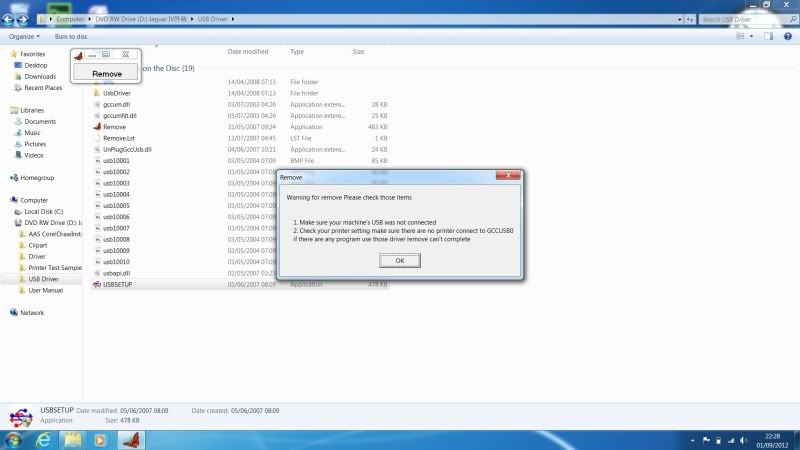Click Computer in the address bar
The height and width of the screenshot is (450, 800).
click(x=70, y=19)
